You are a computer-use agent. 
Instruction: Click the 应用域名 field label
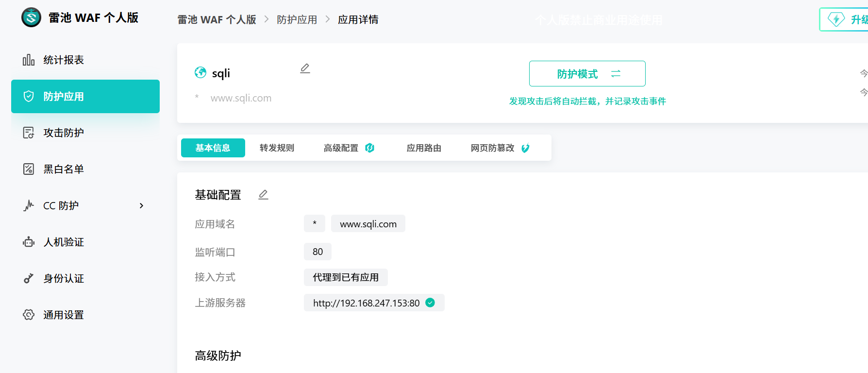(x=215, y=224)
